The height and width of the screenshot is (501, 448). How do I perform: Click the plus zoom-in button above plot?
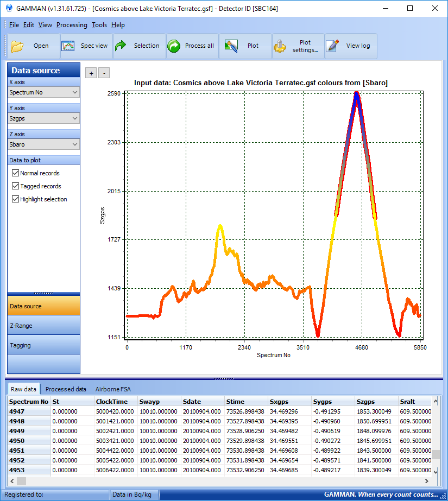(91, 73)
